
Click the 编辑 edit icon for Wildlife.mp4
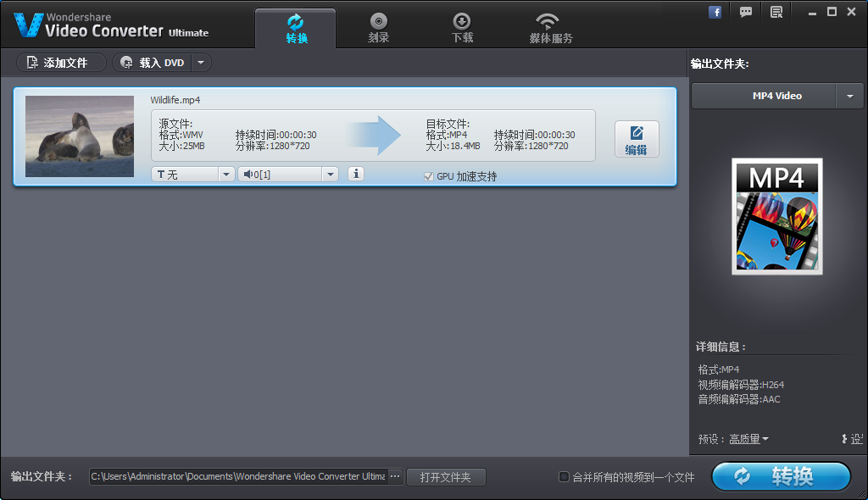click(637, 140)
